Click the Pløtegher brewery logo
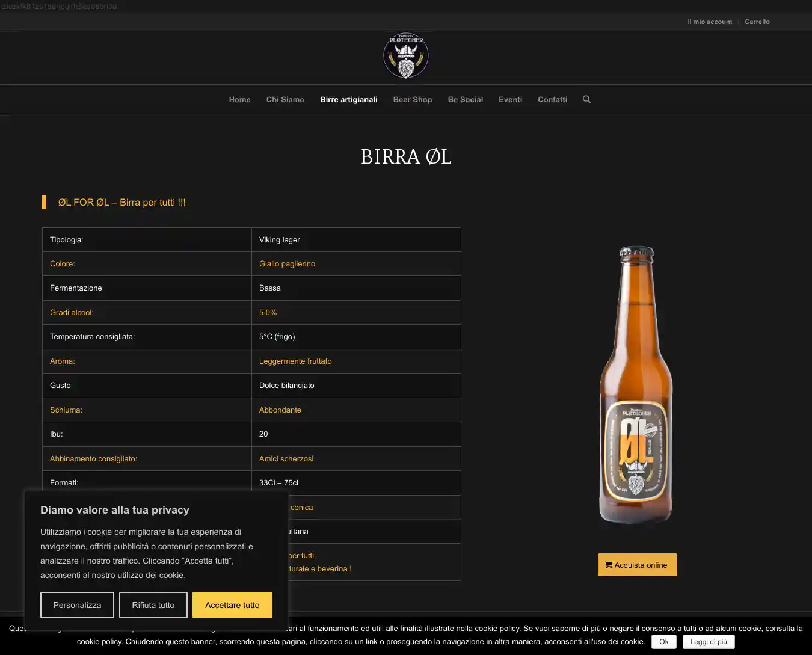Viewport: 812px width, 655px height. (x=406, y=56)
